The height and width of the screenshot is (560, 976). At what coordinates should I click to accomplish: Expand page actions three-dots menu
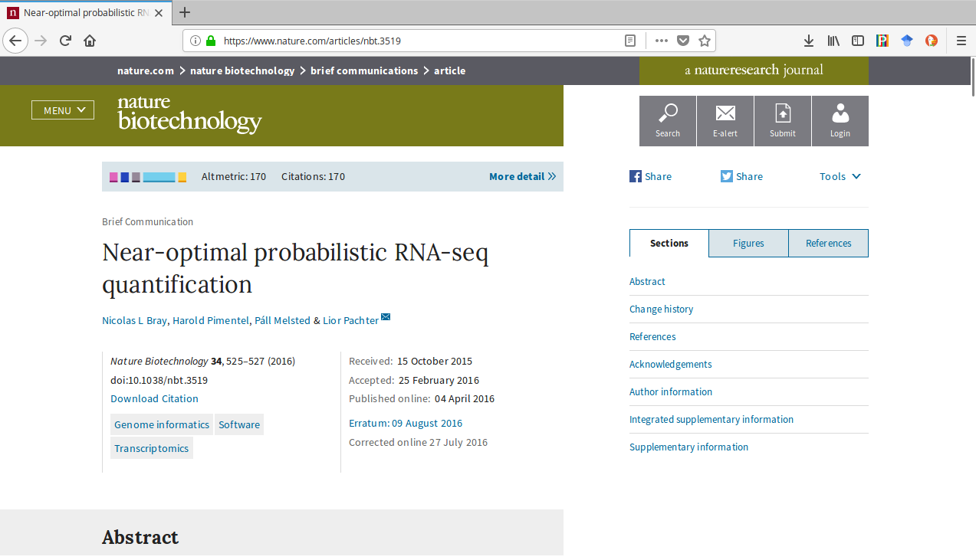tap(662, 41)
